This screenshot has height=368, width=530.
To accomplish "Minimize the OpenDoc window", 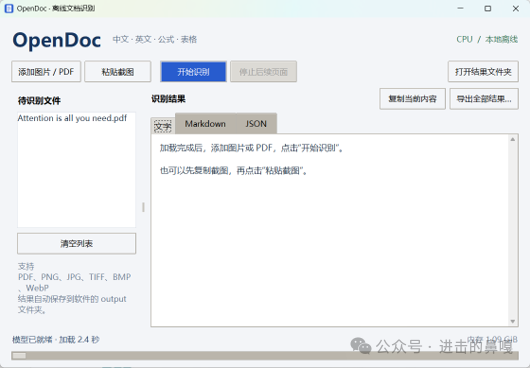I will pyautogui.click(x=460, y=8).
